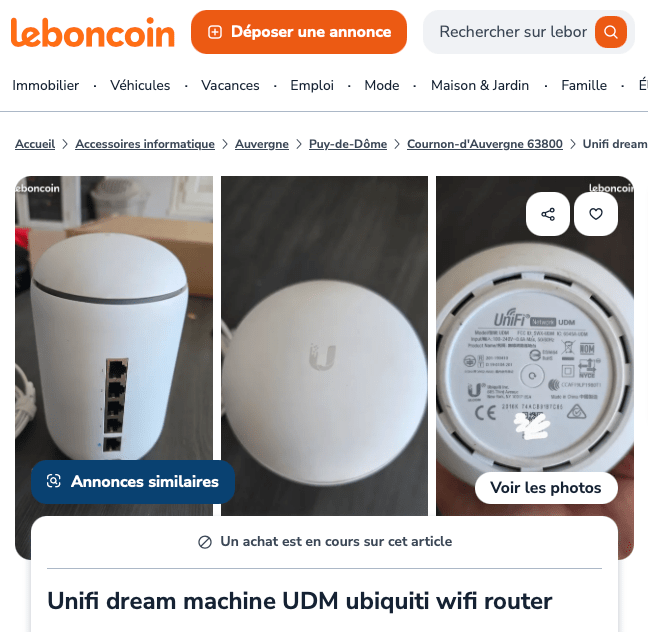Click Annonces similaires button
The image size is (648, 632).
tap(133, 482)
